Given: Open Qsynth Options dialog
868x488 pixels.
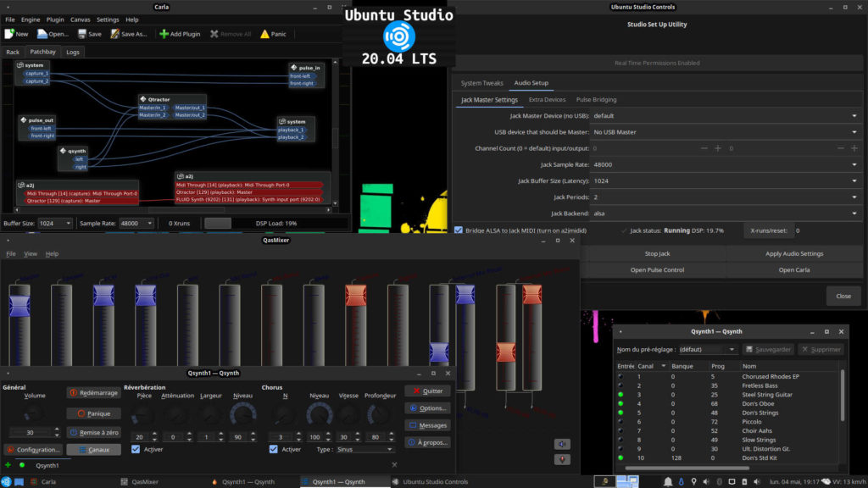Looking at the screenshot, I should point(427,408).
